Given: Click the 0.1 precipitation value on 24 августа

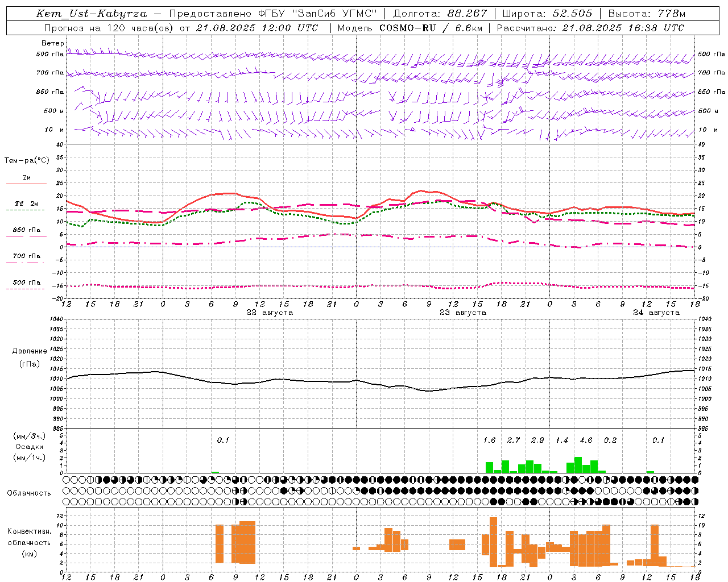Looking at the screenshot, I should pyautogui.click(x=658, y=440).
